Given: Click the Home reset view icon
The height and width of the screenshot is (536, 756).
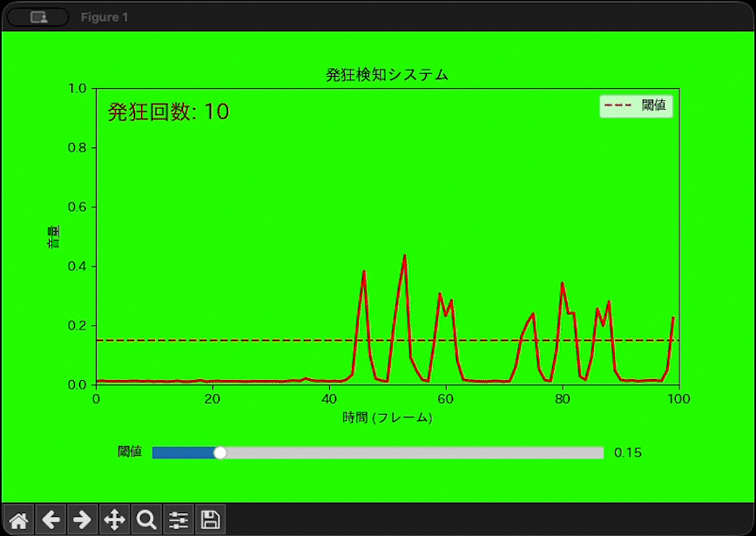Looking at the screenshot, I should click(x=18, y=519).
